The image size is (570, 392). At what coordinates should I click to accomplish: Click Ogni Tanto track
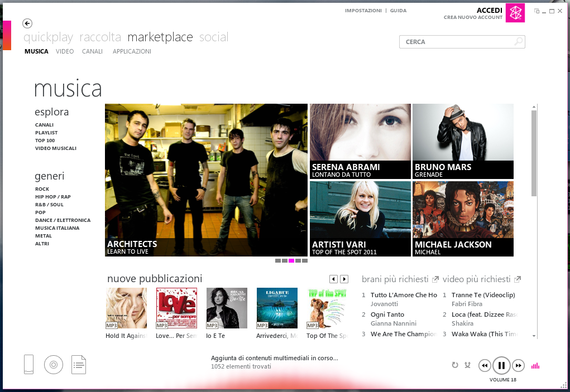click(x=387, y=314)
